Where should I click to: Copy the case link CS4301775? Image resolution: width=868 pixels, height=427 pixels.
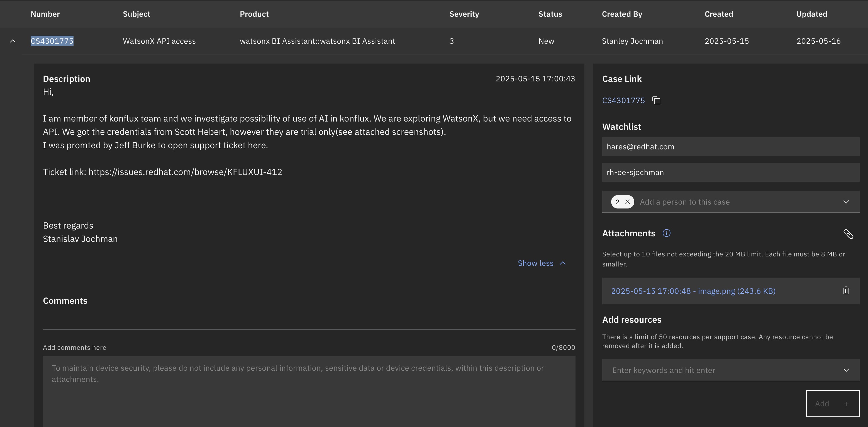coord(656,100)
